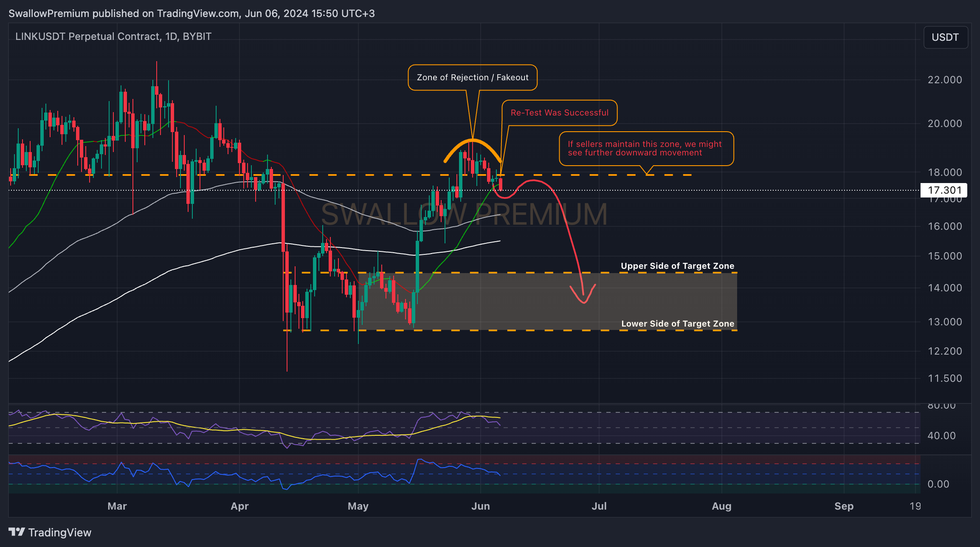Click the 'Zone of Rejection / Fakeout' callout
This screenshot has width=980, height=547.
[x=473, y=77]
